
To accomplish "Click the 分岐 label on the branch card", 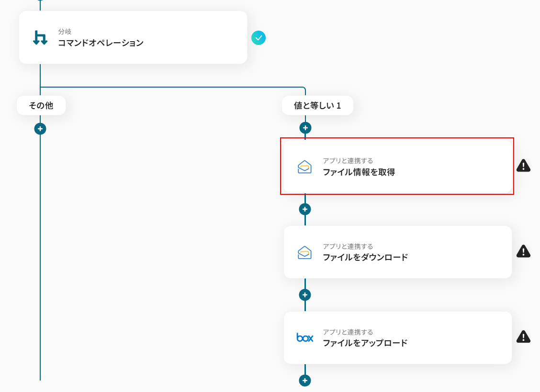I will tap(65, 32).
